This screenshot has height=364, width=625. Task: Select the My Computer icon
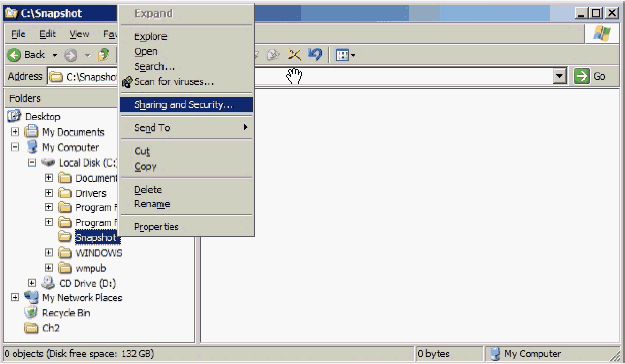click(32, 147)
